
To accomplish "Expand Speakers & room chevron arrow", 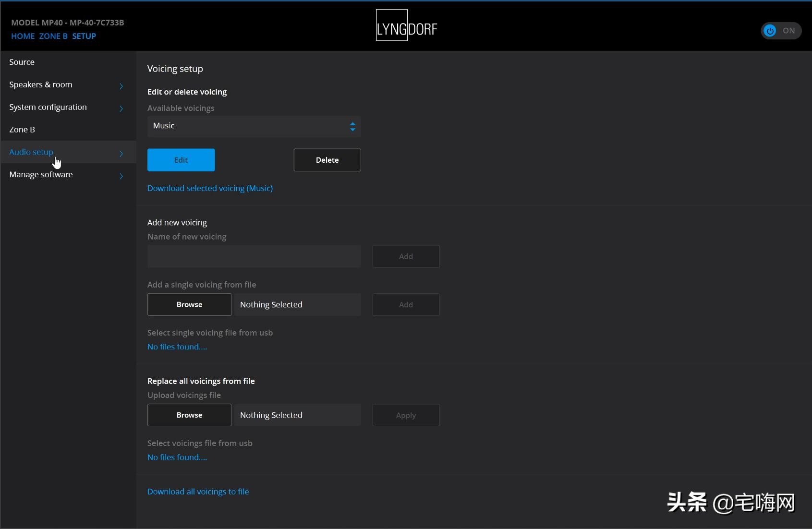I will 121,86.
